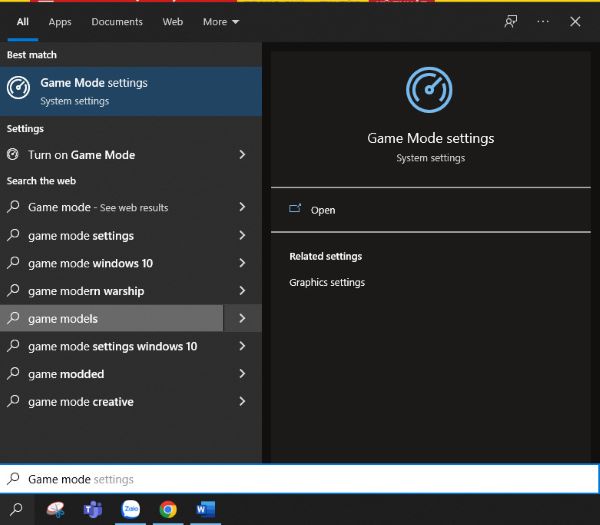Expand arrow for game mode windows 10
This screenshot has height=525, width=600.
242,263
